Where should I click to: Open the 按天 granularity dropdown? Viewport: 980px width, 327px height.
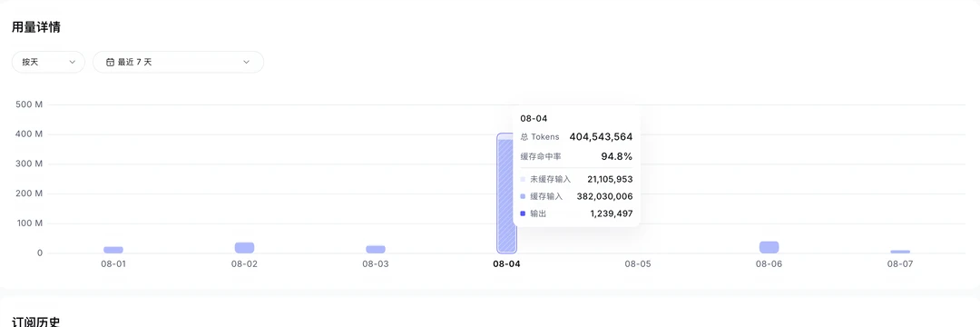click(48, 62)
